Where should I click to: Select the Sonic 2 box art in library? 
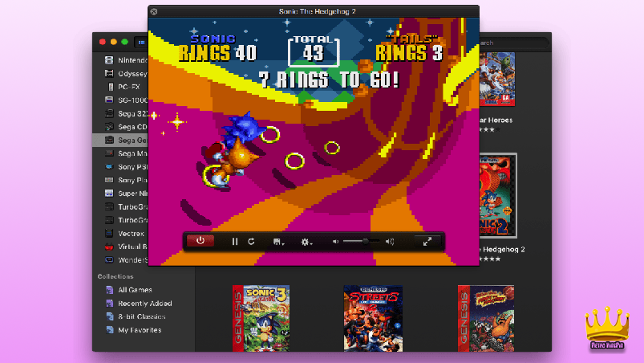point(498,196)
